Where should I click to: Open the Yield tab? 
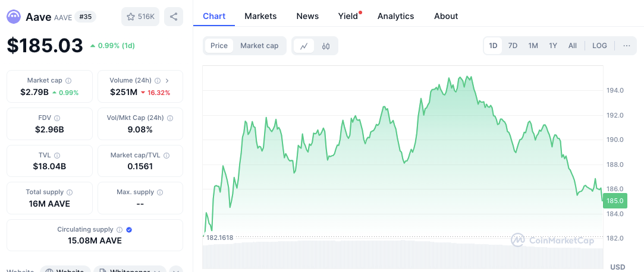(348, 16)
